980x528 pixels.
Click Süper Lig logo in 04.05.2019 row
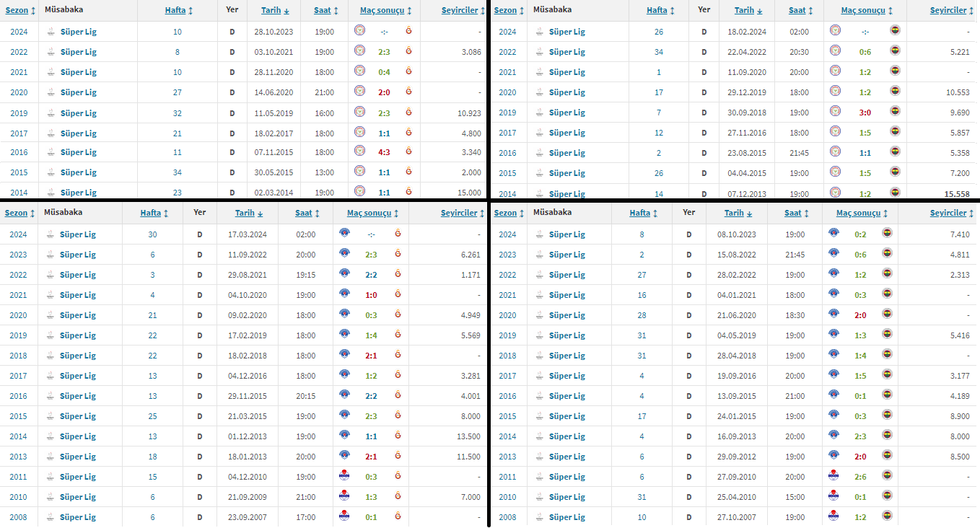coord(540,335)
